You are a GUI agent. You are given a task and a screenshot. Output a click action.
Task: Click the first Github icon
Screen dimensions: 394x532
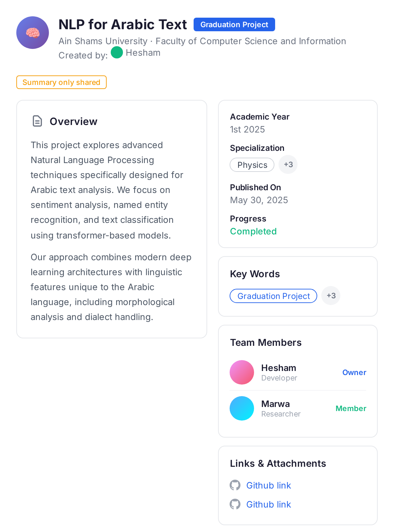click(235, 485)
